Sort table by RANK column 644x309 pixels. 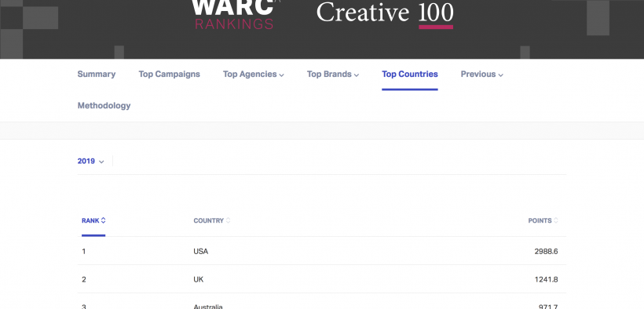[93, 220]
